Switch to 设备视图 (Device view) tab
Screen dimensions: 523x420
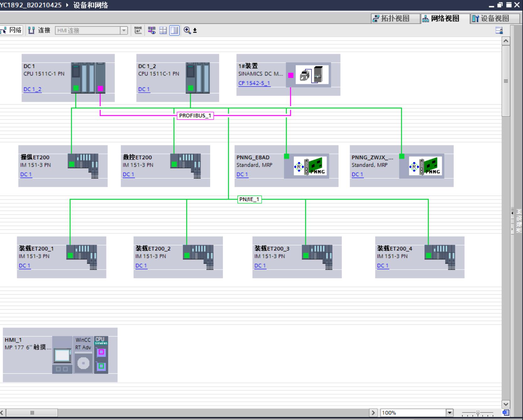(x=491, y=18)
